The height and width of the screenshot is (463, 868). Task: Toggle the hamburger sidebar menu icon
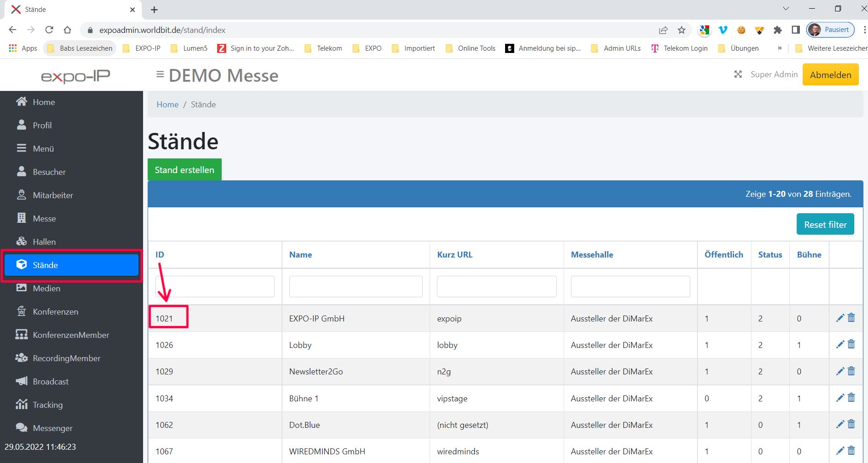click(160, 74)
